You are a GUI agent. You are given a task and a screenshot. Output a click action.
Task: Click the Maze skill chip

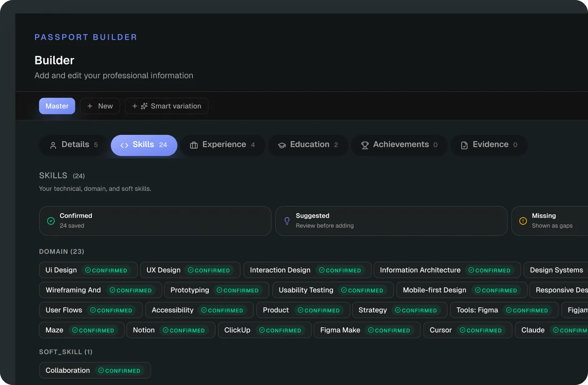point(82,330)
